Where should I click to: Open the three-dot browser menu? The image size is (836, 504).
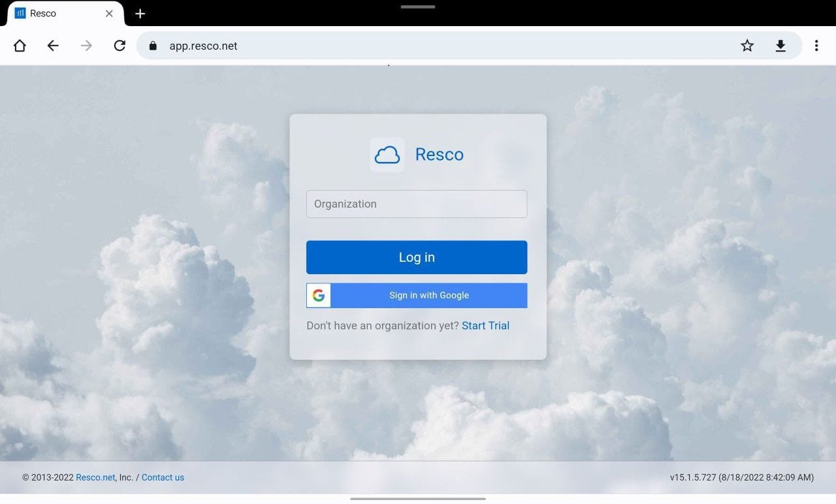click(x=816, y=46)
